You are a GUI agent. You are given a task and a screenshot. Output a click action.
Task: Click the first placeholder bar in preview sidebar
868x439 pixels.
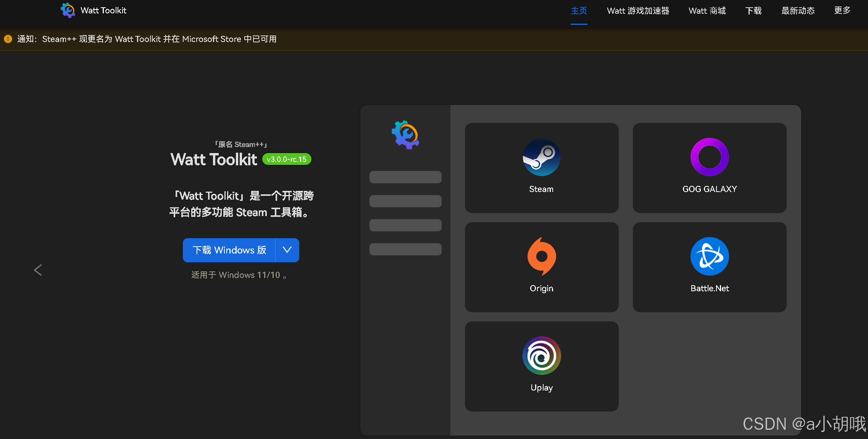tap(405, 177)
